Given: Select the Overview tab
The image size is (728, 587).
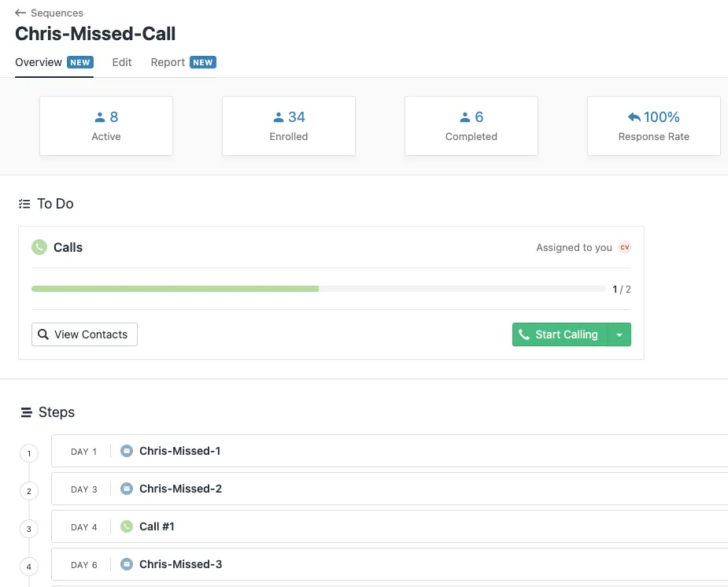Looking at the screenshot, I should 38,62.
